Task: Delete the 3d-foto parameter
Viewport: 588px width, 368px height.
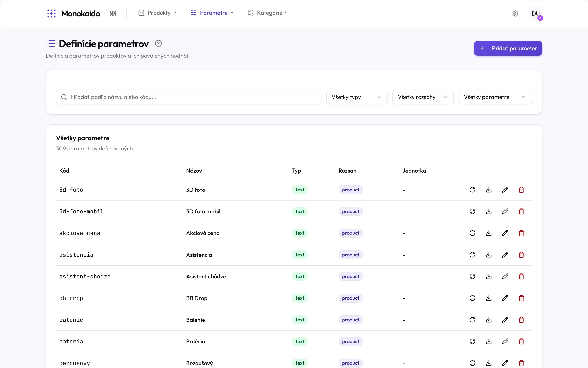Action: pos(521,190)
